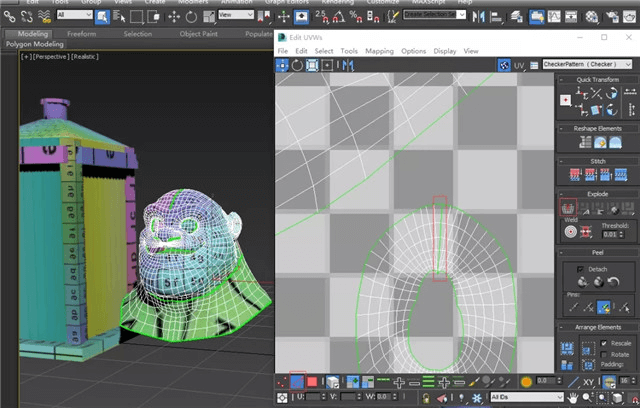Enable the Rotate checkbox in Arrange Elements
The width and height of the screenshot is (640, 408).
point(604,355)
